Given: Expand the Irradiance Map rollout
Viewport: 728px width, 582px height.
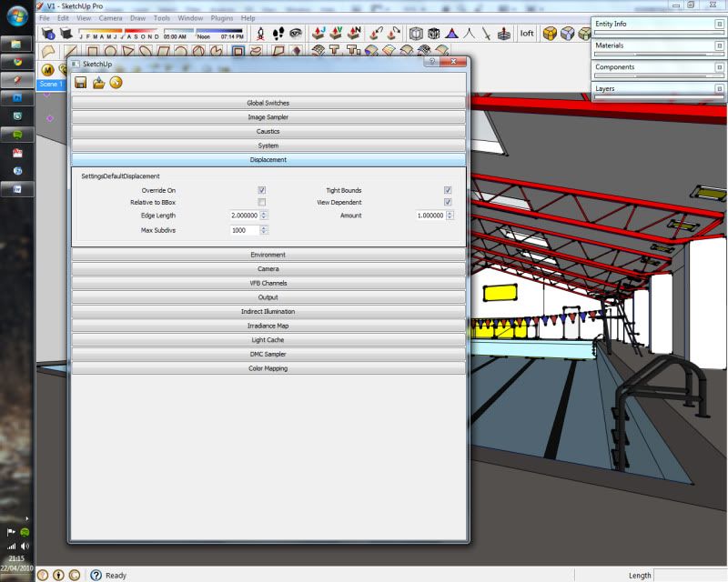Looking at the screenshot, I should [x=268, y=326].
